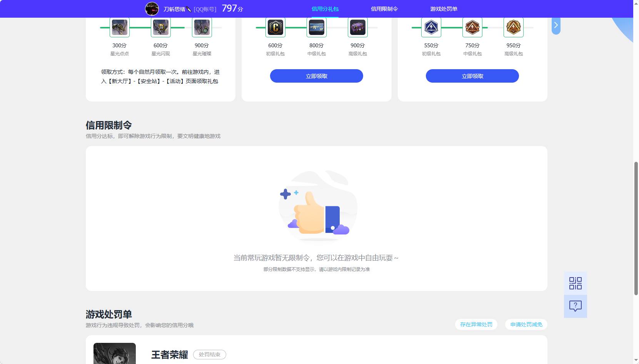The height and width of the screenshot is (364, 639).
Task: Open the help feedback chat icon
Action: pos(576,306)
